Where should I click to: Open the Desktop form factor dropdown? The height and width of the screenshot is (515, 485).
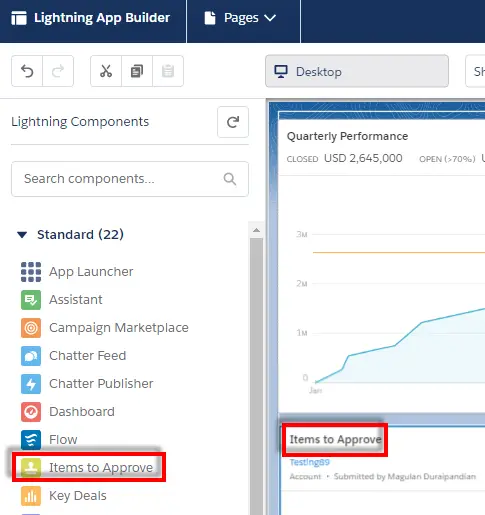(357, 71)
